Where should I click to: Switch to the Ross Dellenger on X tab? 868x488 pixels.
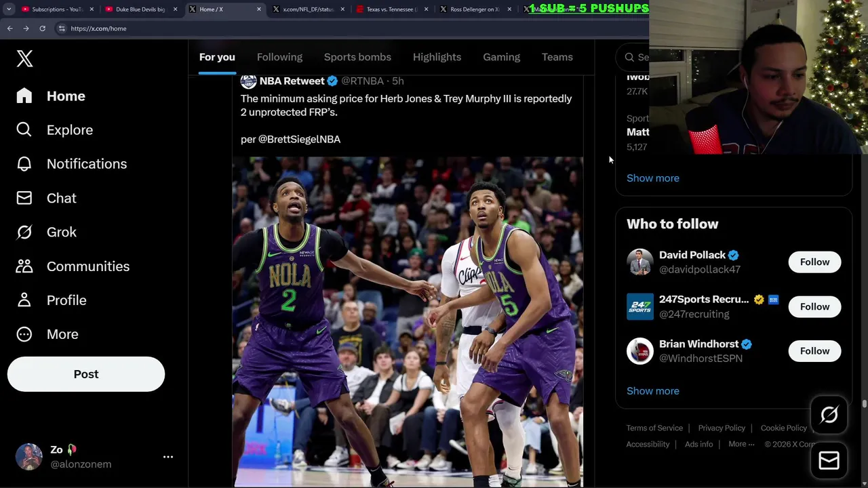pyautogui.click(x=475, y=9)
